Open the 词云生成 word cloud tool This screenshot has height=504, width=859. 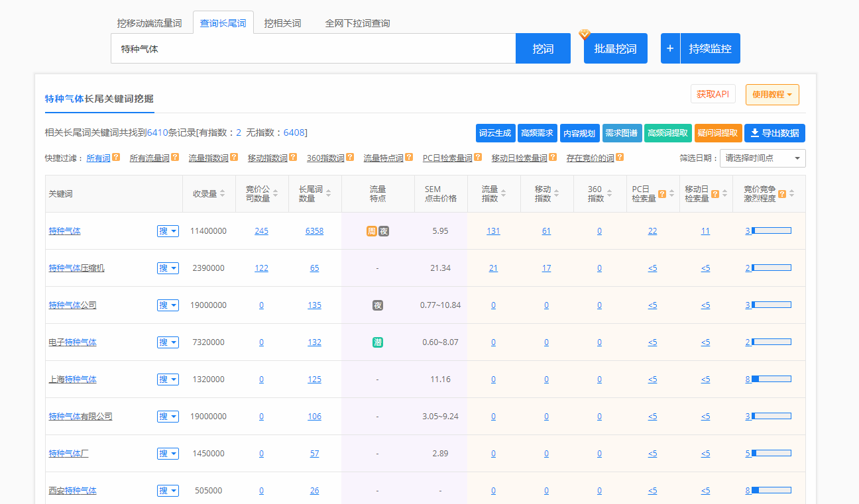[x=495, y=132]
